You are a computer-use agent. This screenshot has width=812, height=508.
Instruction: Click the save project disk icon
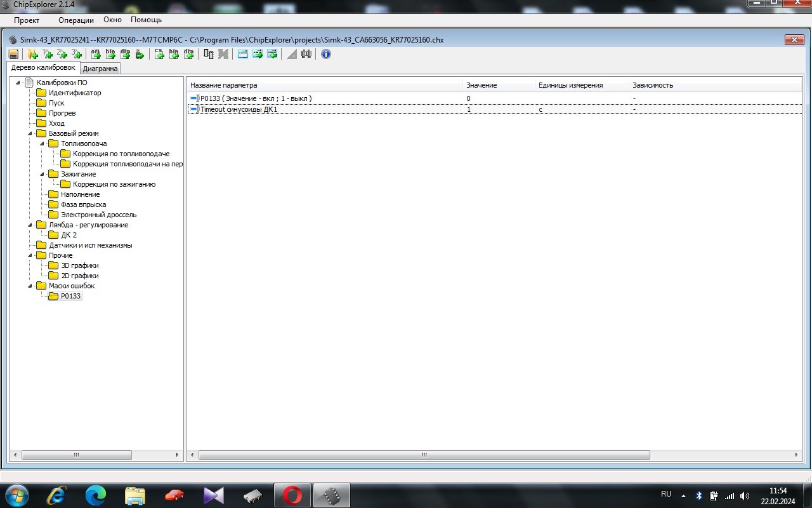pyautogui.click(x=14, y=55)
